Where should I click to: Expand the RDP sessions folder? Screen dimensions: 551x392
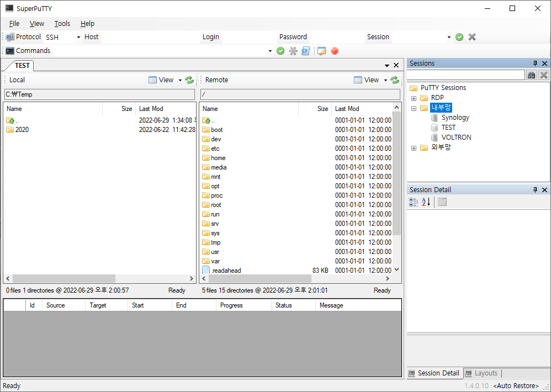414,98
